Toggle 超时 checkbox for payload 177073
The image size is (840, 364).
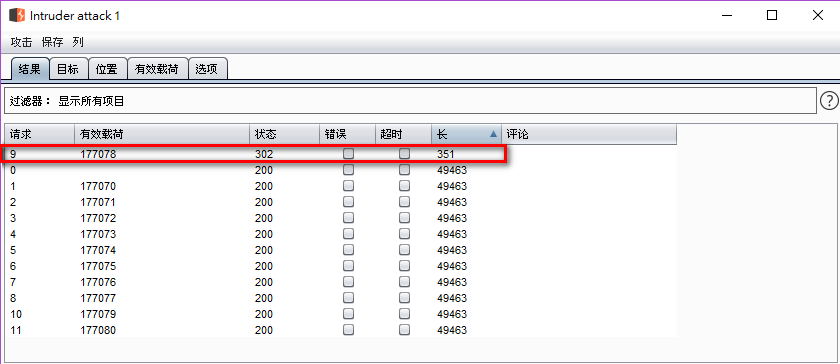click(404, 234)
